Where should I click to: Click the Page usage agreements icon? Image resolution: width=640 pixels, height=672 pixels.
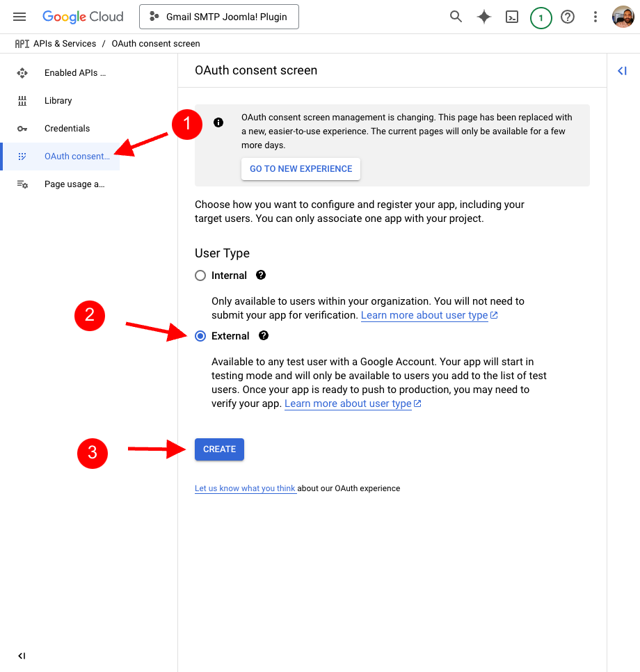point(22,184)
